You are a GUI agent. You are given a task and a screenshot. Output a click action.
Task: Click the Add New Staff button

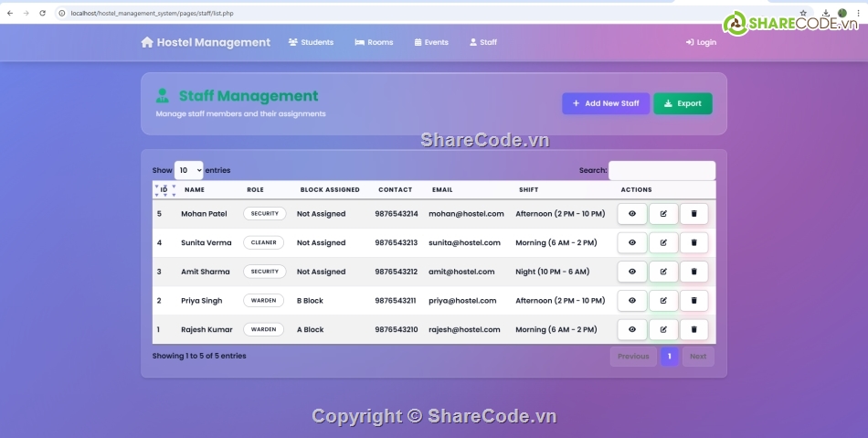[x=606, y=103]
